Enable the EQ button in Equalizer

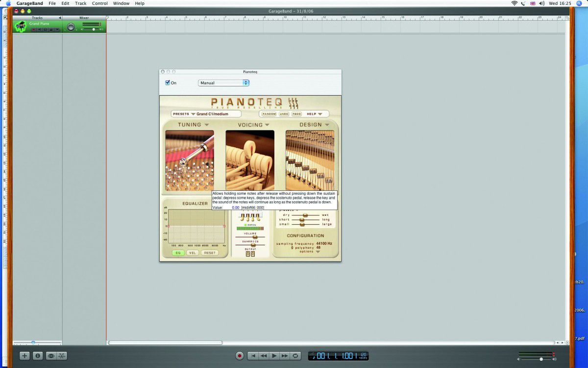click(x=178, y=253)
